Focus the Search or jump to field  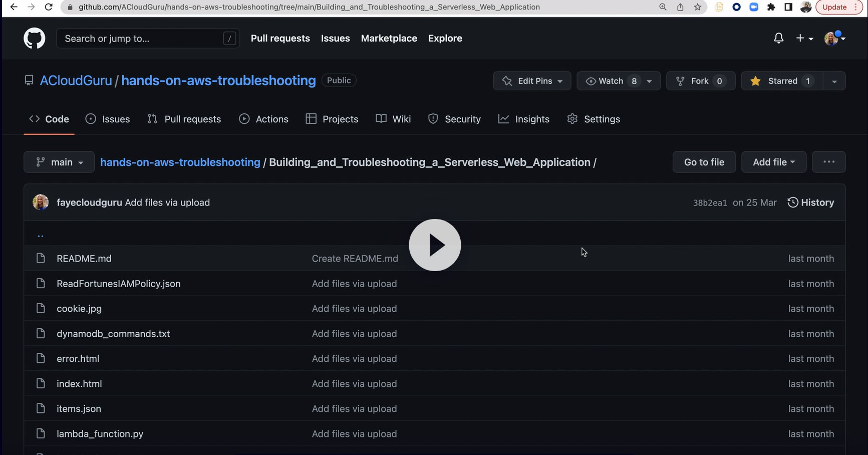pos(148,39)
